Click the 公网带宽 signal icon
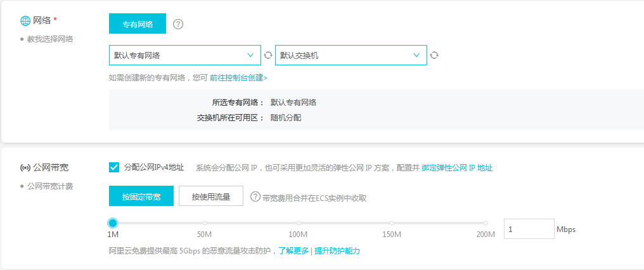This screenshot has height=270, width=644. coord(25,168)
